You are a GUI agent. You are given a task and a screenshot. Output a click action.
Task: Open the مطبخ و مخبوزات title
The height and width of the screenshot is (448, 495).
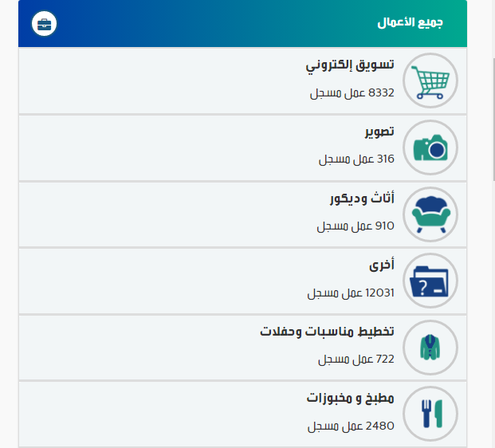[351, 398]
